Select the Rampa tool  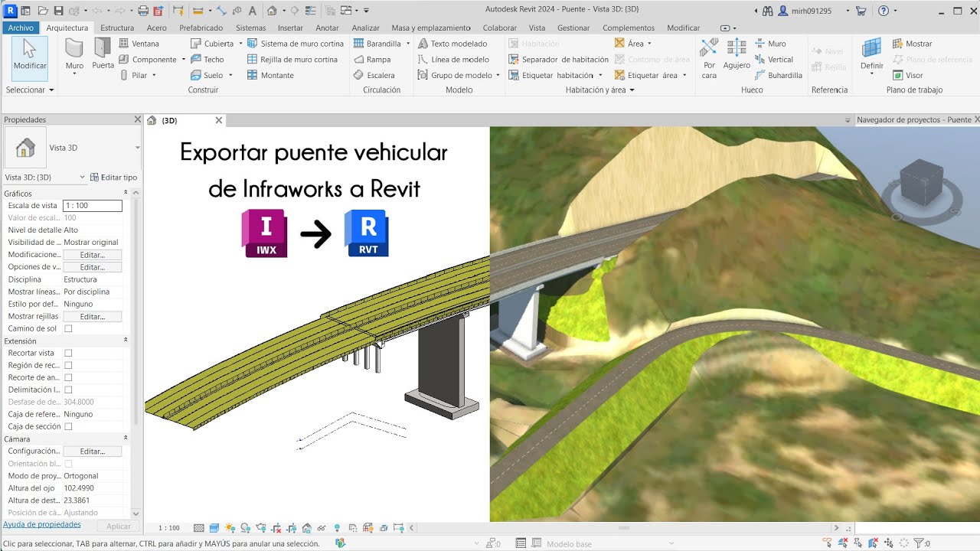coord(372,60)
